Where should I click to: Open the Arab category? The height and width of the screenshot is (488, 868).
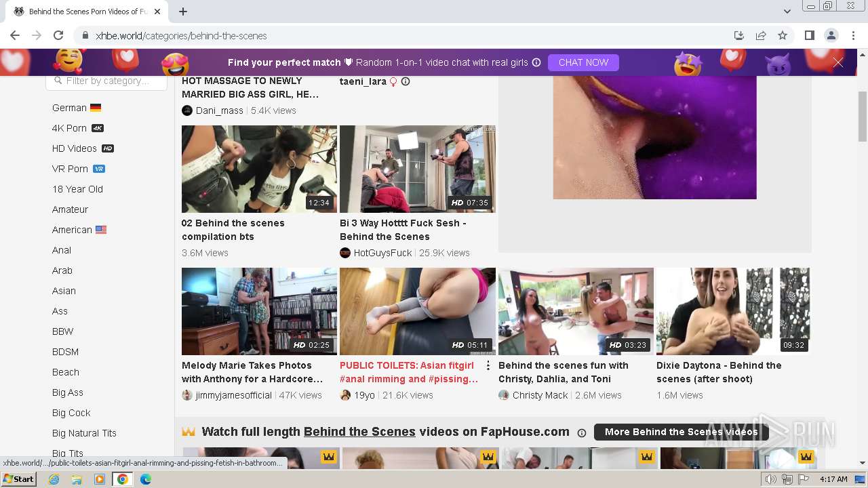tap(62, 270)
